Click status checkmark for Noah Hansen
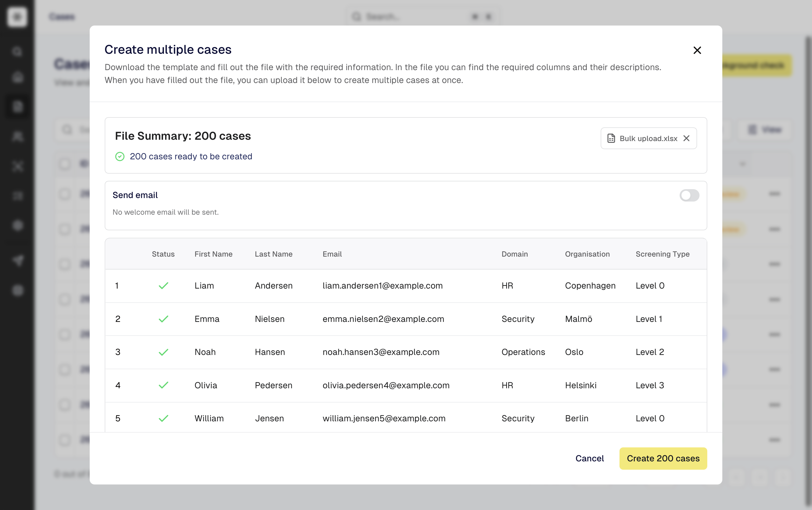Screen dimensions: 812x510 164,352
